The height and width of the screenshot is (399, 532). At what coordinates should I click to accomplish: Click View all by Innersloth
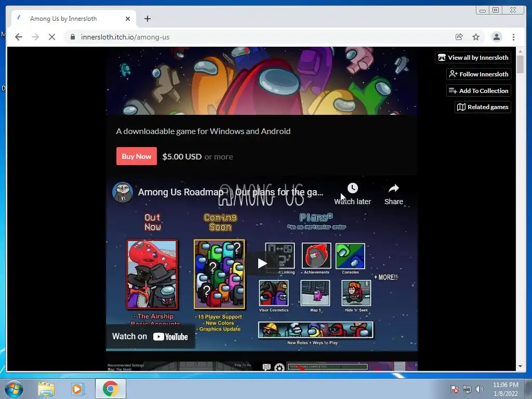click(x=473, y=57)
